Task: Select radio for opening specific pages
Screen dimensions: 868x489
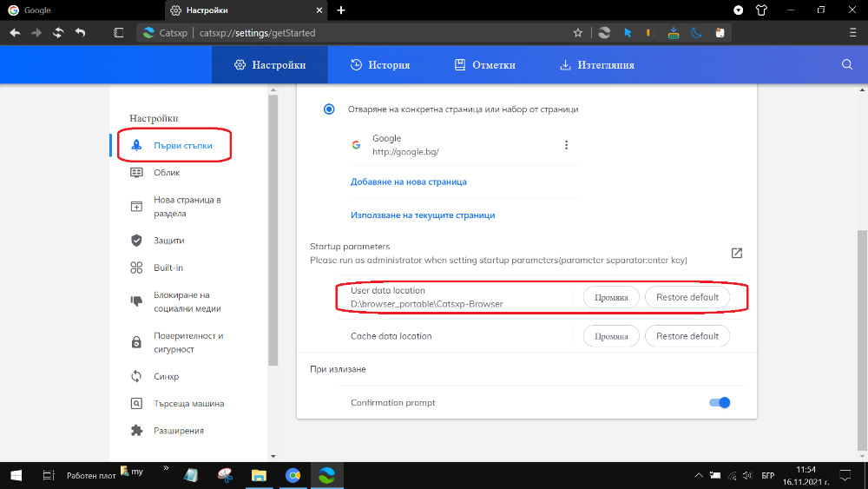Action: tap(329, 109)
